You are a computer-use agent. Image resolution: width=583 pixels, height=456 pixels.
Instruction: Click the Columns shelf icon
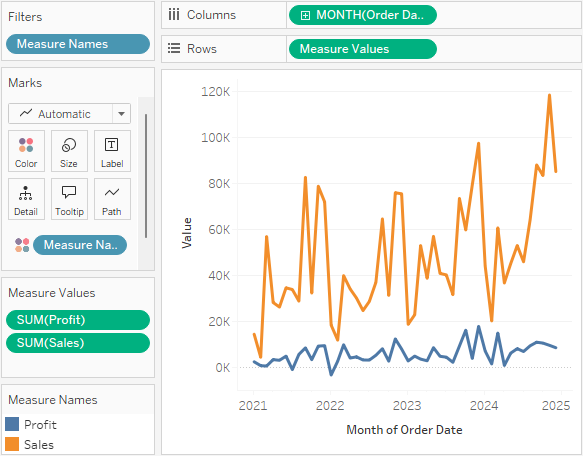pos(174,15)
